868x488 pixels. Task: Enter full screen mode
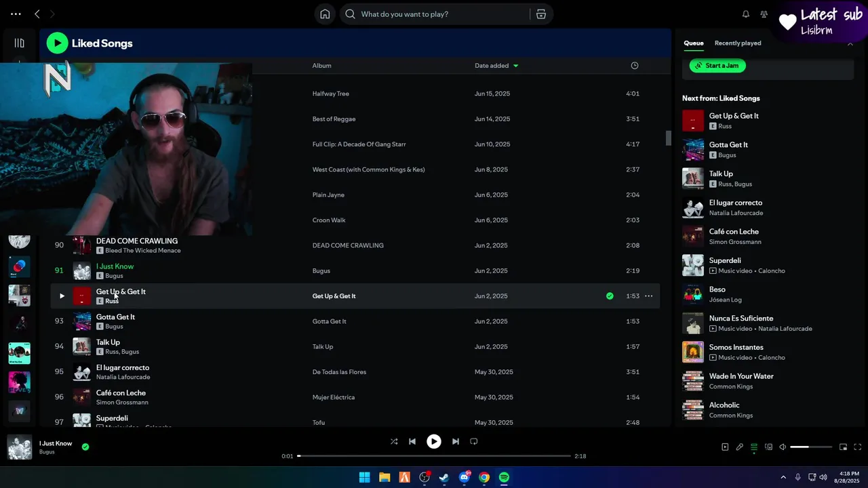[x=858, y=447]
